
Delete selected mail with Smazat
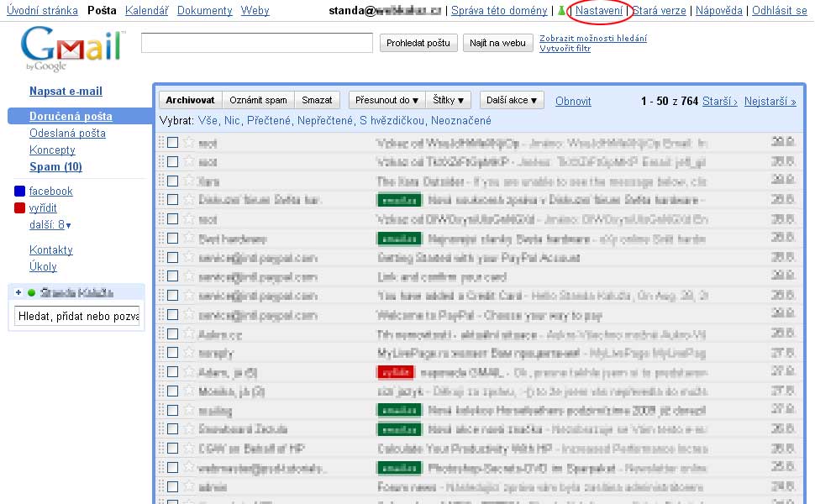[317, 100]
